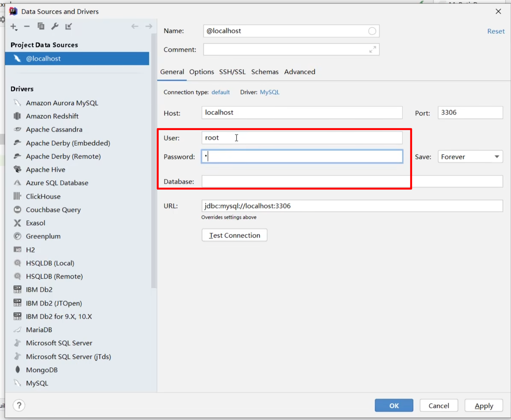Select the @localhost project data source

pos(77,59)
